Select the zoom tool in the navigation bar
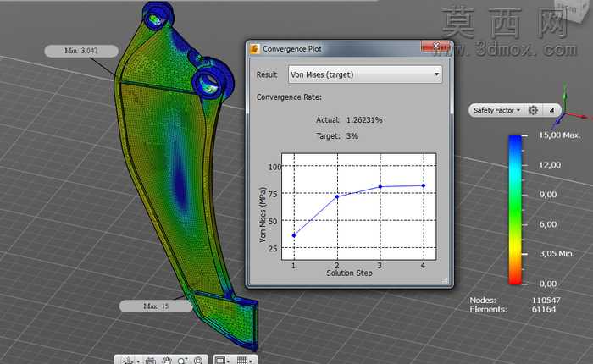The width and height of the screenshot is (593, 364). click(182, 361)
